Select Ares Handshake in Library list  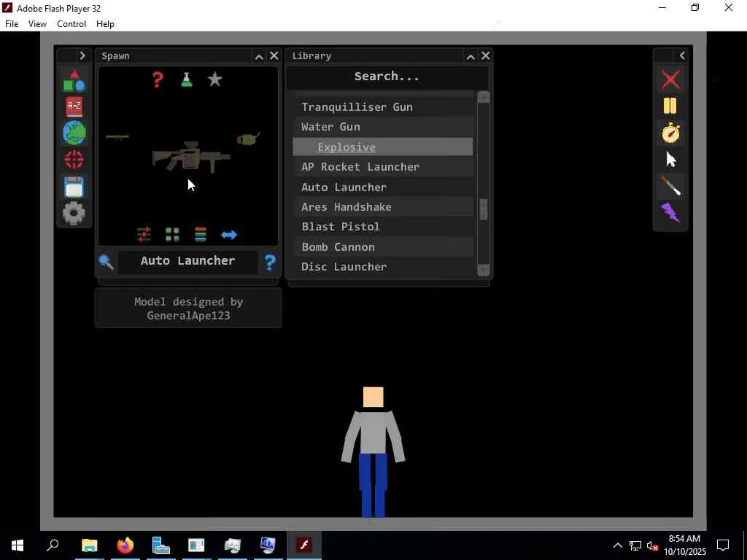tap(382, 206)
